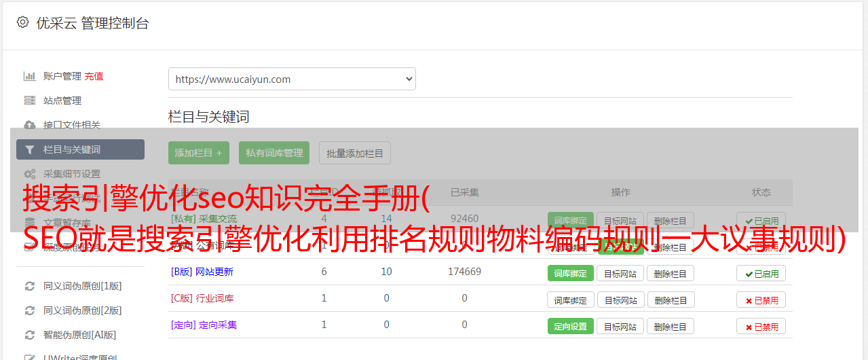
Task: Click the server icon for 站点管理
Action: click(x=29, y=101)
